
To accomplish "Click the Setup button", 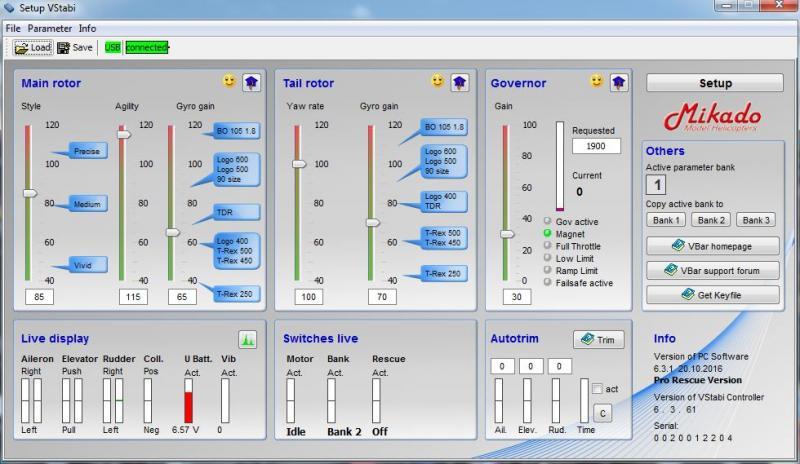I will pos(714,83).
